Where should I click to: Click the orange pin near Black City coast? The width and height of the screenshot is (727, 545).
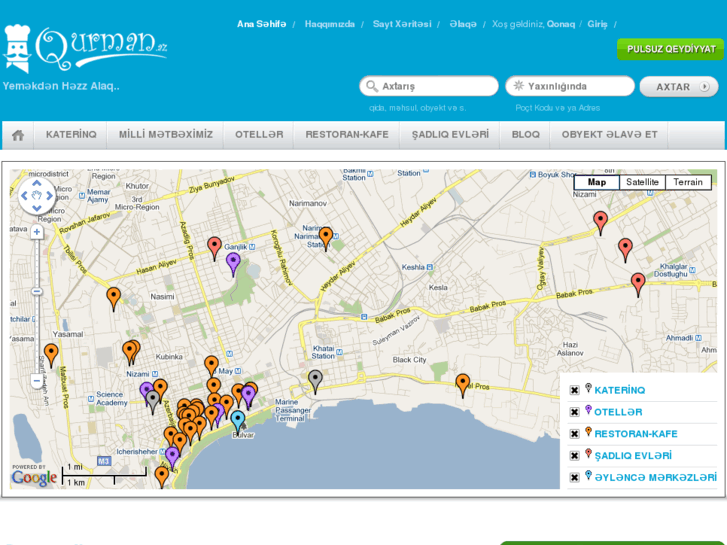[x=463, y=385]
